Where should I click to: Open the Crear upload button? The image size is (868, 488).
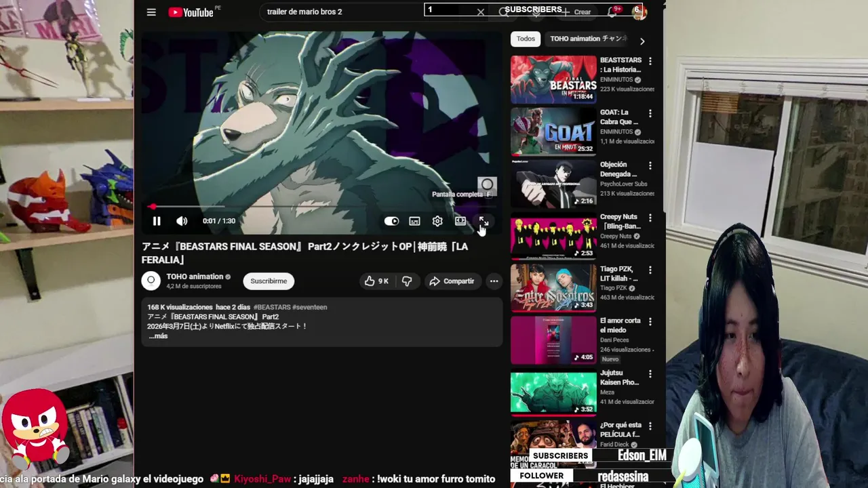(576, 12)
